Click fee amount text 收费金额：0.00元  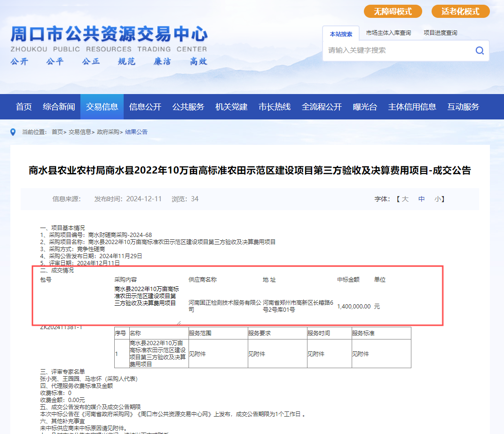click(x=63, y=400)
